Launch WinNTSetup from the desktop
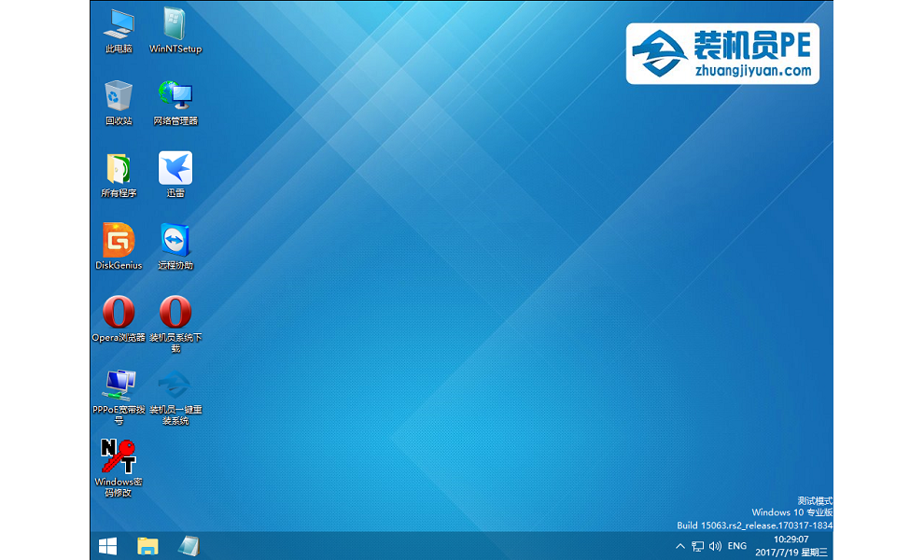Image resolution: width=924 pixels, height=560 pixels. pos(175,25)
